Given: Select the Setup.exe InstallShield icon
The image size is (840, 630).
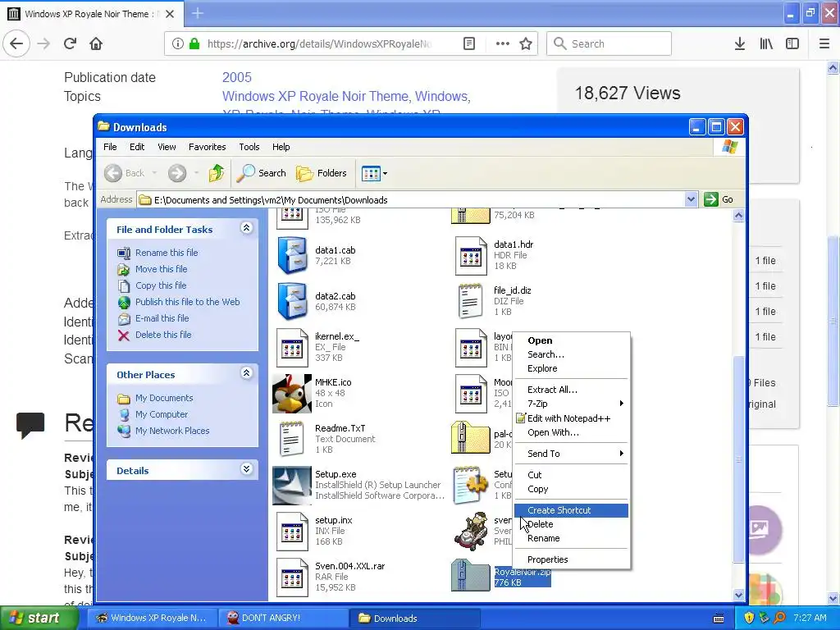Looking at the screenshot, I should pos(292,486).
